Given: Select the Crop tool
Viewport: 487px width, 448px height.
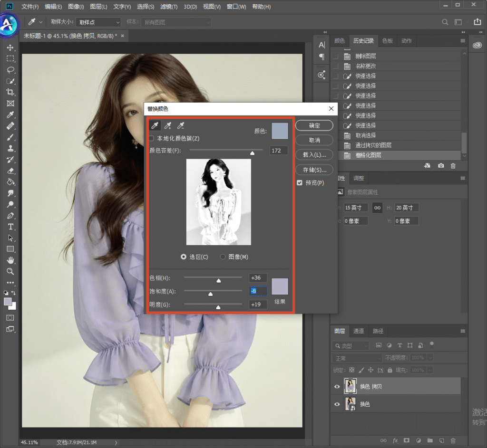Looking at the screenshot, I should tap(10, 92).
